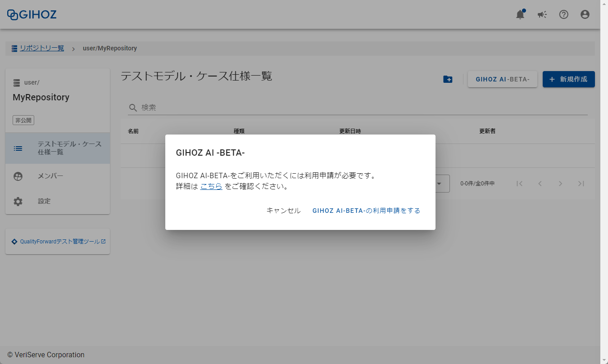Go to last page arrow

tap(581, 184)
